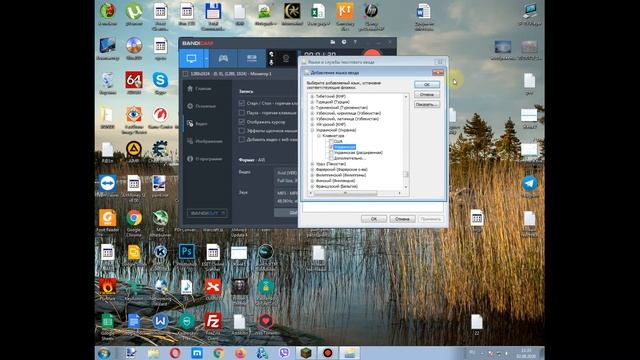Expand the Tibetan (PRC) language node

(312, 96)
